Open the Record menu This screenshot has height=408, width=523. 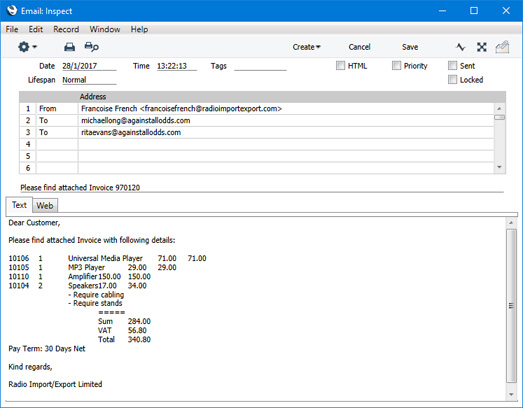point(66,29)
